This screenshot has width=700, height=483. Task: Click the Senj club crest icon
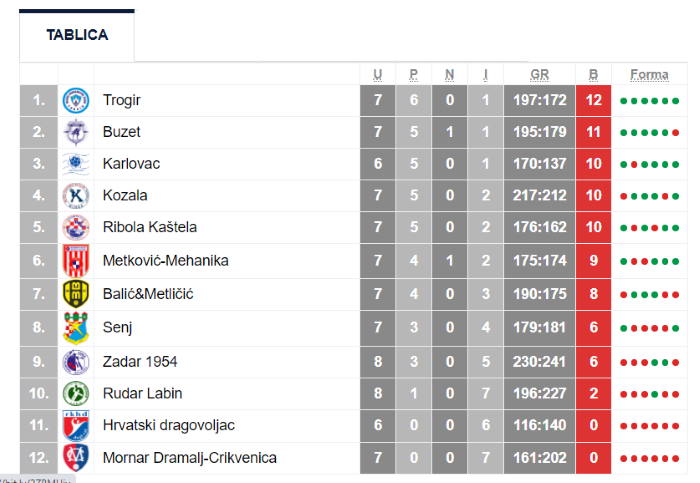coord(76,328)
